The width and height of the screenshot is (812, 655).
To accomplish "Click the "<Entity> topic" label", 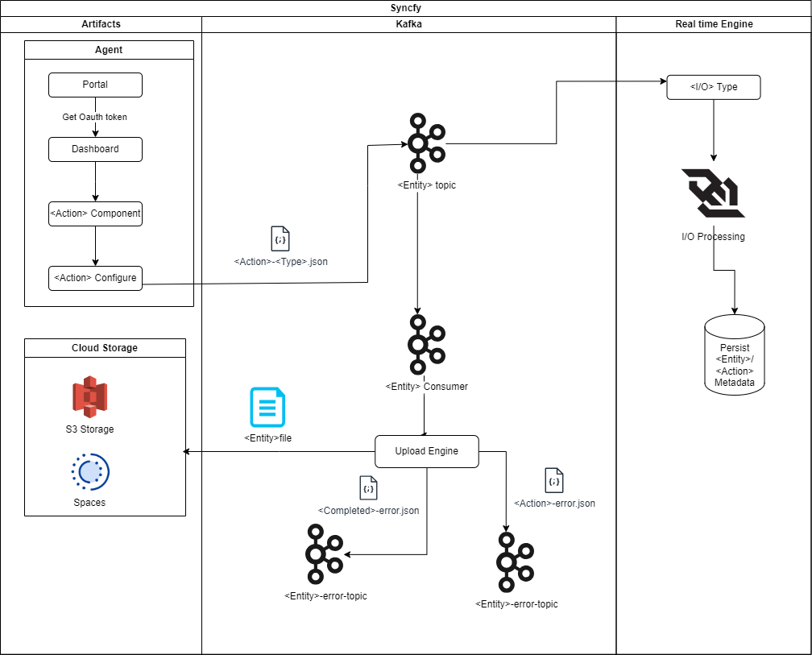I will click(427, 184).
